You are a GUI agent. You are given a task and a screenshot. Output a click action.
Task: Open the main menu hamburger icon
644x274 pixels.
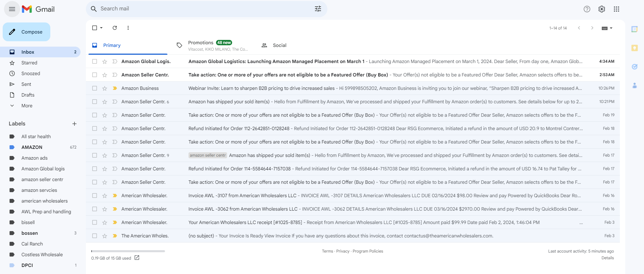(x=12, y=9)
